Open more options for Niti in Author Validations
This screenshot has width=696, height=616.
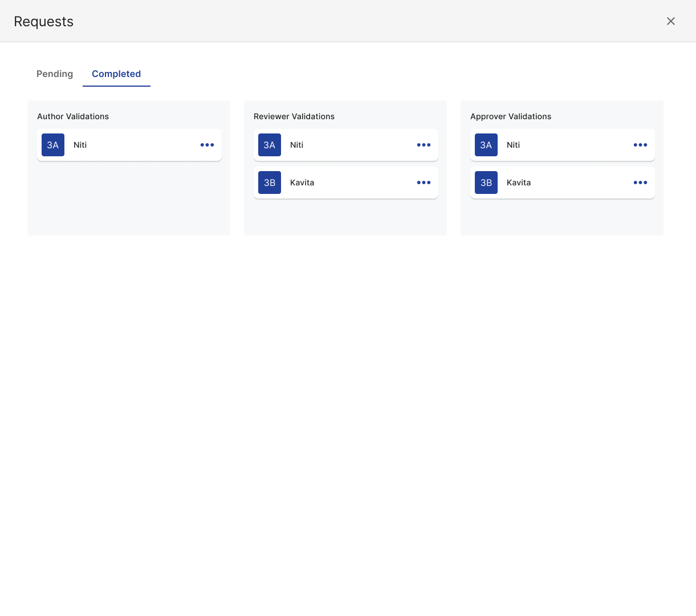pos(207,145)
